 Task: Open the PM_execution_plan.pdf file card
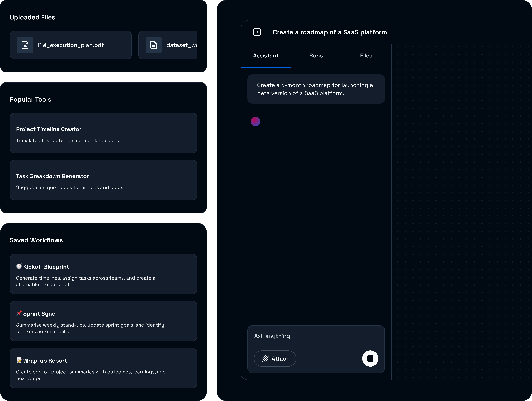[x=71, y=45]
